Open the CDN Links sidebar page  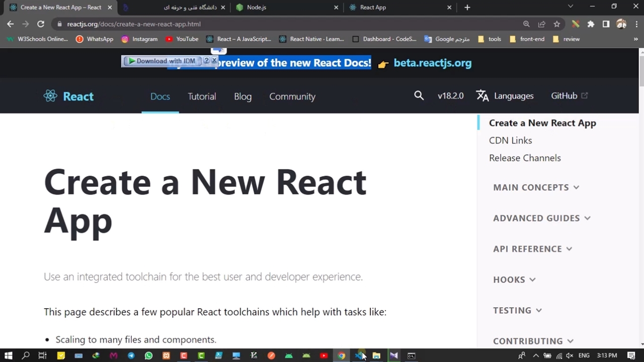tap(510, 141)
